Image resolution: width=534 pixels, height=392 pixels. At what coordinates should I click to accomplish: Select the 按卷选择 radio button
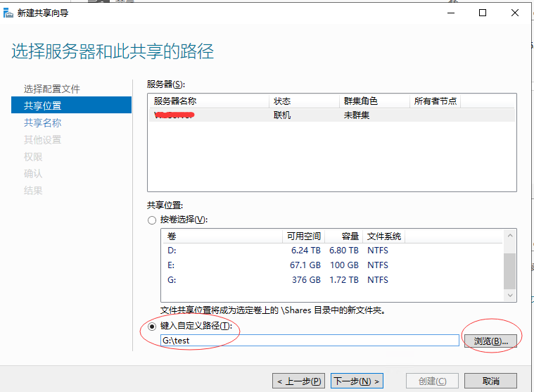point(152,220)
